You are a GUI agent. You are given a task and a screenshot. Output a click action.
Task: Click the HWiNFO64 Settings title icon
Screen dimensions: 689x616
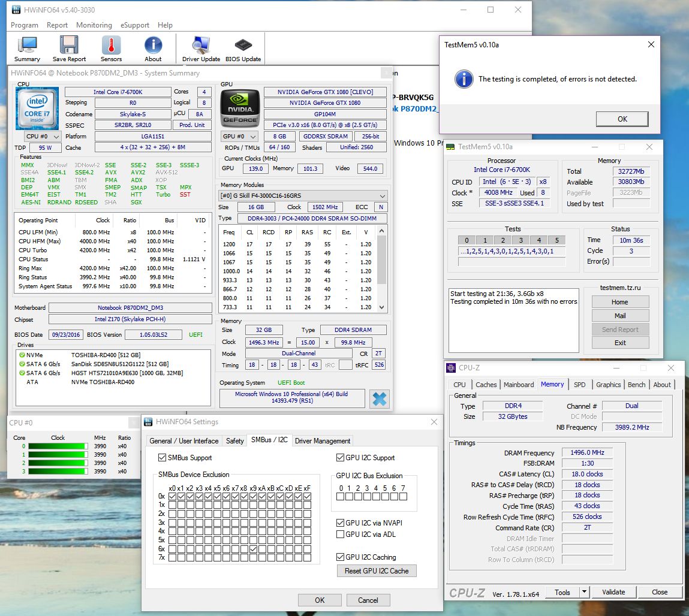click(148, 422)
